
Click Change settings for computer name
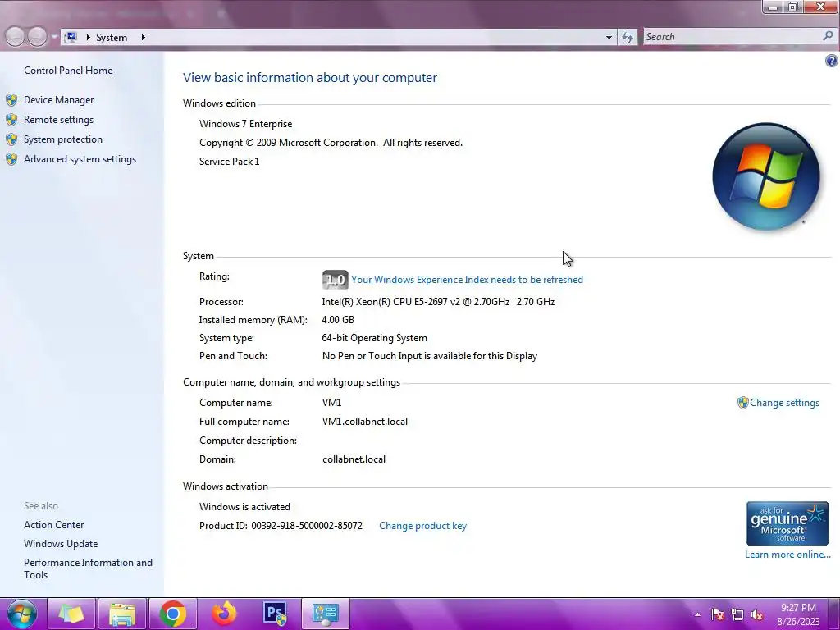coord(784,403)
